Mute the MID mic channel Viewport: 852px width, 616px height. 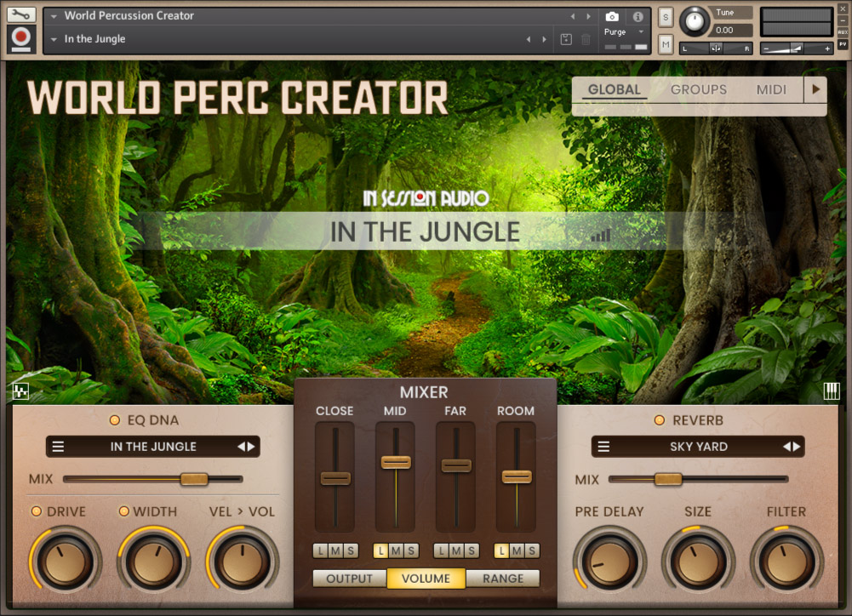[396, 550]
